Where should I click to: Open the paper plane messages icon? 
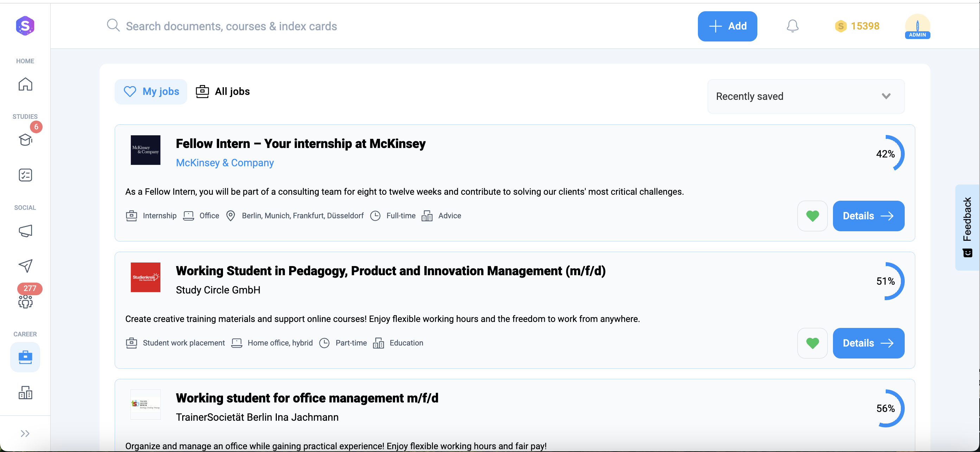pos(25,266)
